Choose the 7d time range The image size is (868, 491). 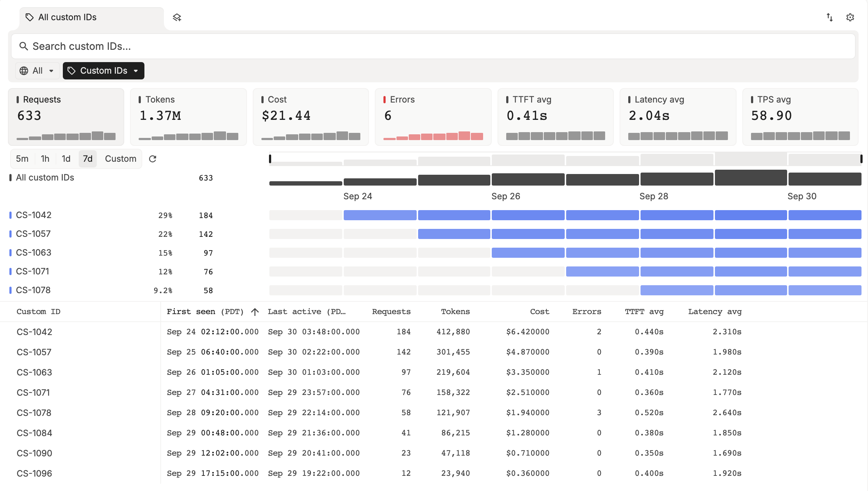[x=88, y=159]
